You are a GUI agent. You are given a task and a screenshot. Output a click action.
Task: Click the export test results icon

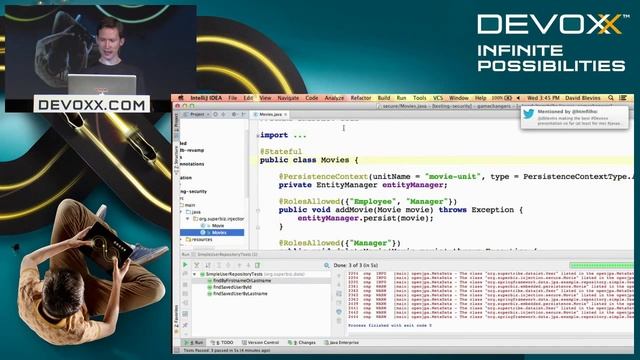click(258, 265)
